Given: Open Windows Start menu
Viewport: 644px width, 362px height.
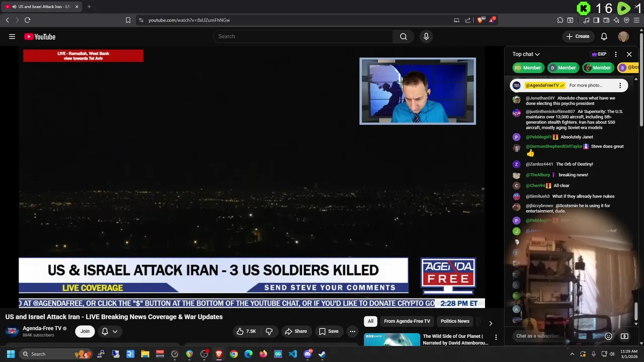Looking at the screenshot, I should [11, 354].
